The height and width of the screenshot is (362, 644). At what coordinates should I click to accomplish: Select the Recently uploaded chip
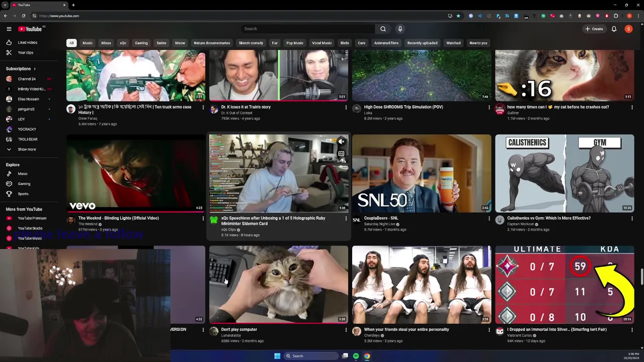pos(422,43)
